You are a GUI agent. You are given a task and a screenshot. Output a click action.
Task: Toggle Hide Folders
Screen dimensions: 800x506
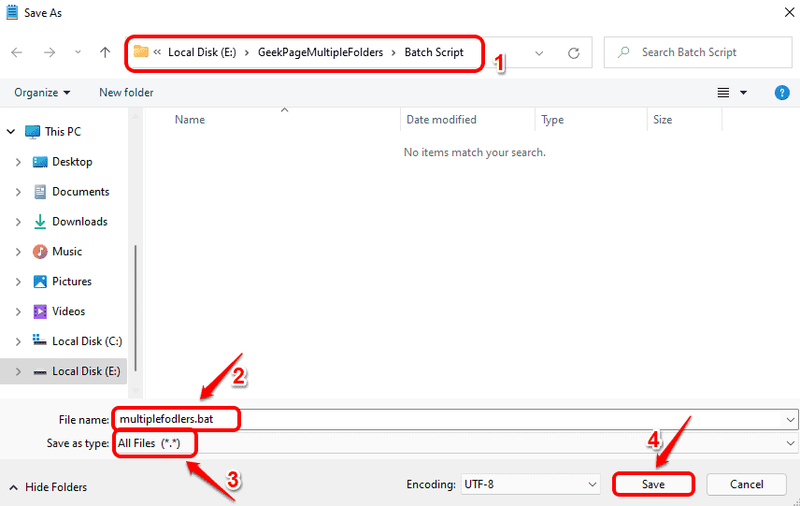pyautogui.click(x=48, y=487)
